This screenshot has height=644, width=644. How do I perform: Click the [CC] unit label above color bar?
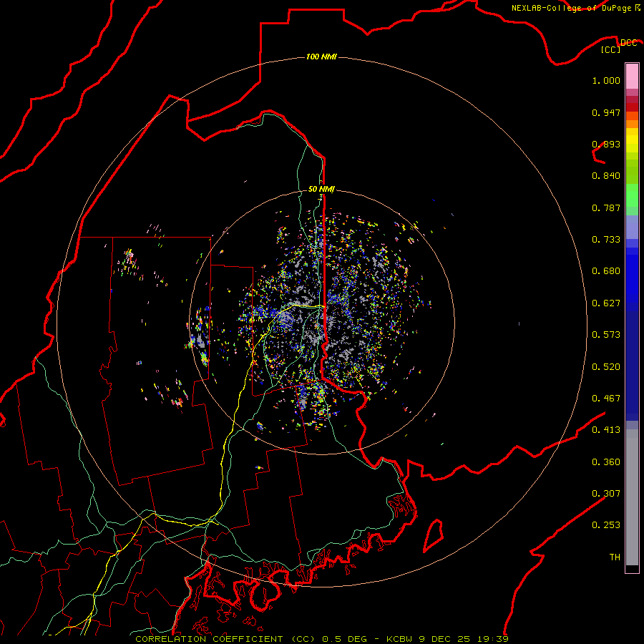coord(611,49)
